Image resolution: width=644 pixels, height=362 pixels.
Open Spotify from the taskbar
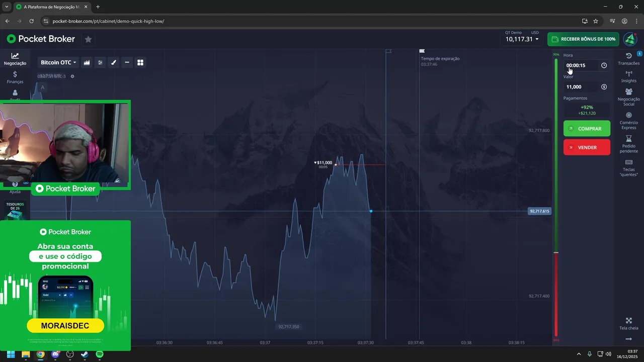100,354
